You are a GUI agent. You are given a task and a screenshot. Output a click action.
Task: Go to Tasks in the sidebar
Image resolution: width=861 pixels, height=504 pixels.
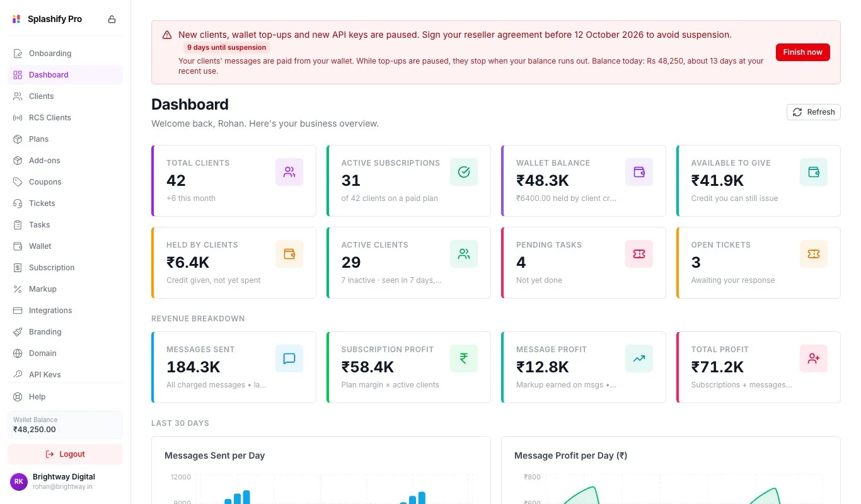pos(65,225)
